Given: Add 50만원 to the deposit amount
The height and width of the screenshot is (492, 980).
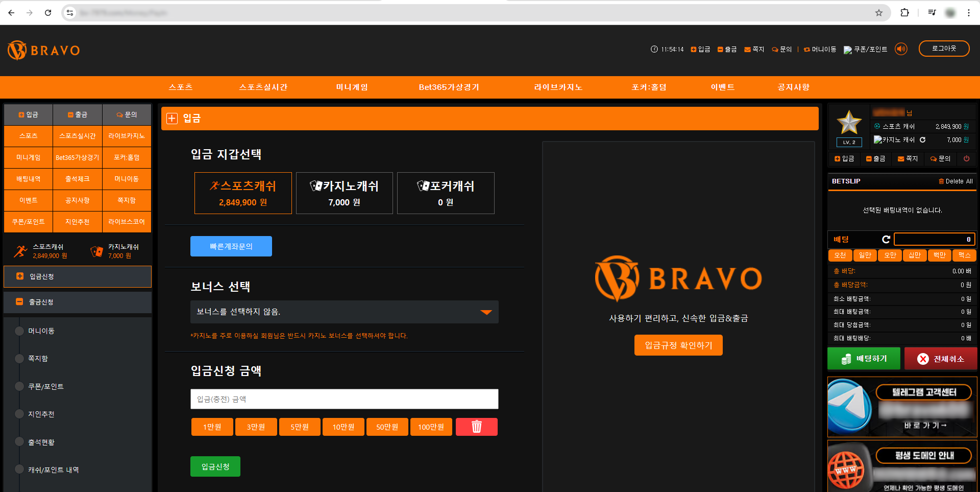Looking at the screenshot, I should [387, 427].
